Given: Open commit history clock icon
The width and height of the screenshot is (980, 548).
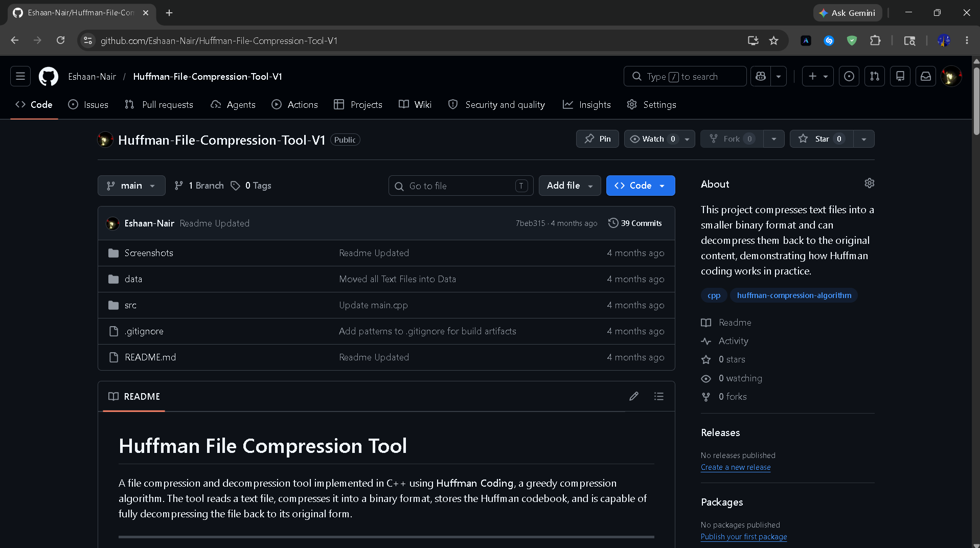Looking at the screenshot, I should pos(613,223).
